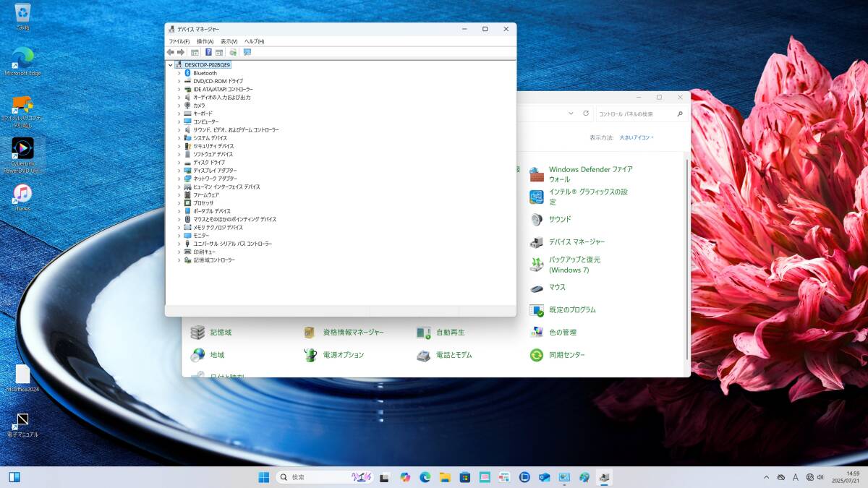Open the 操作(A) menu
868x488 pixels.
coord(205,41)
